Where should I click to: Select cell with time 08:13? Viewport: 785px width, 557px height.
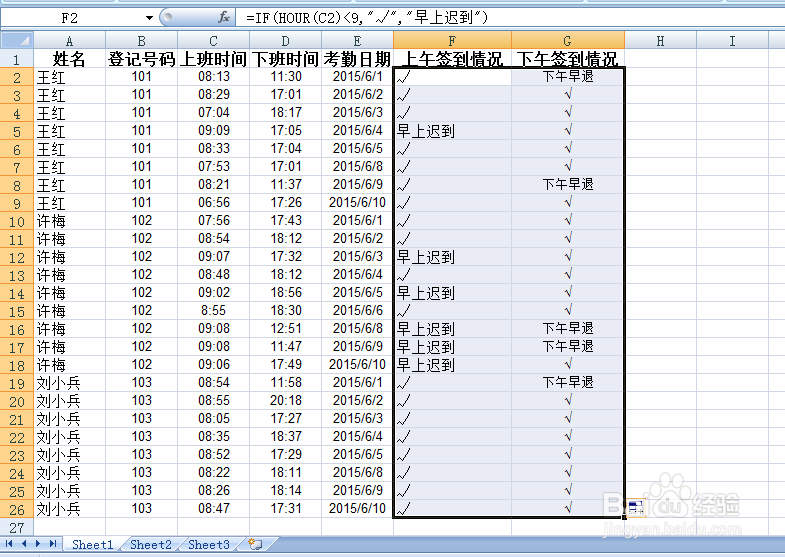tap(213, 77)
